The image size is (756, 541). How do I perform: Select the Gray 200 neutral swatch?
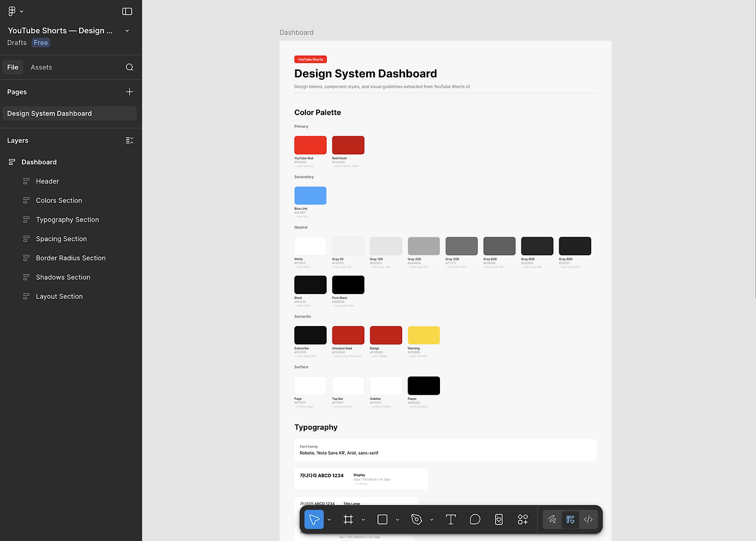pos(424,246)
